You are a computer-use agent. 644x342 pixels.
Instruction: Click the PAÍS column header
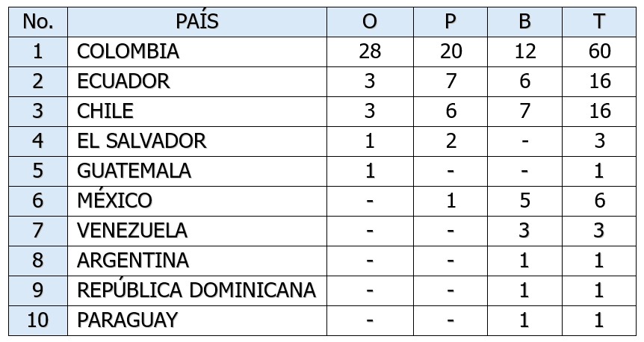coord(197,22)
